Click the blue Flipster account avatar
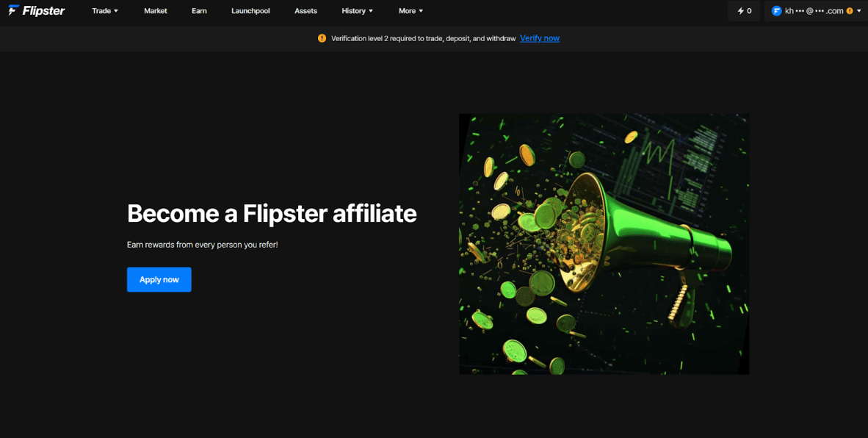 point(776,10)
